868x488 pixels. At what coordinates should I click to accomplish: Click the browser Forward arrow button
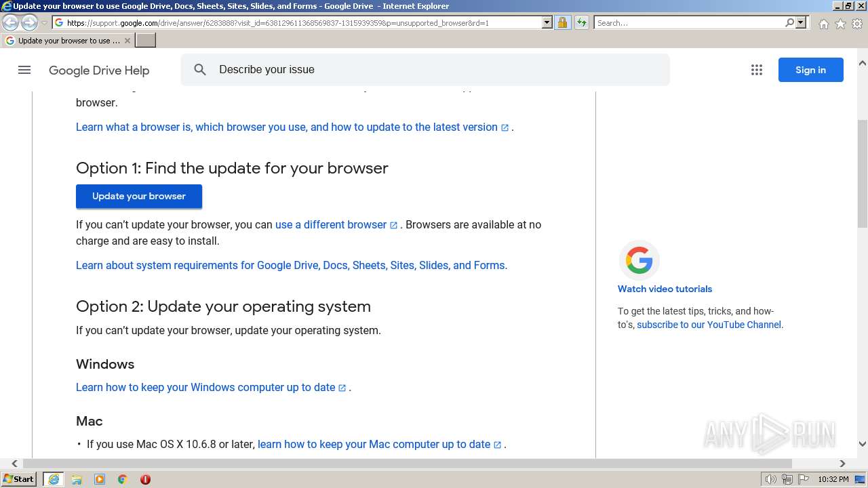[29, 23]
